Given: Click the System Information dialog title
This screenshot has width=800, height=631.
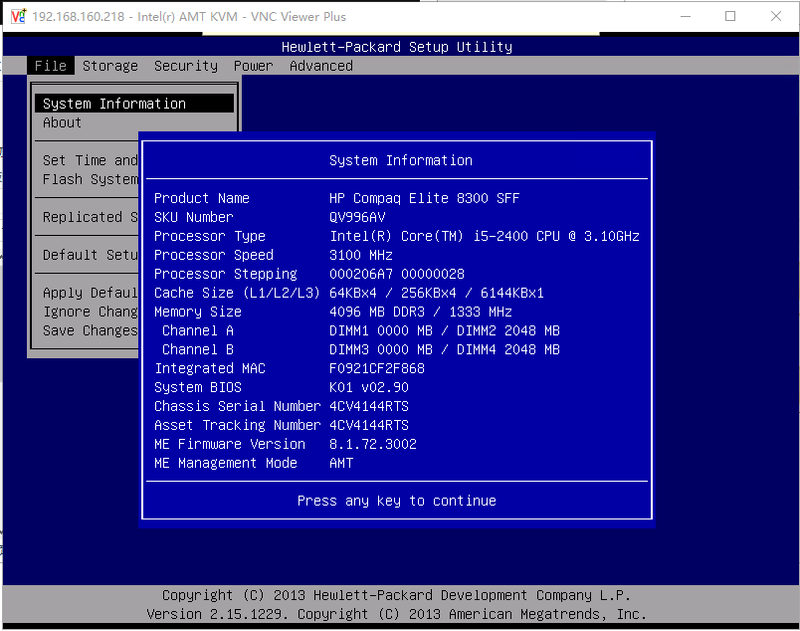Looking at the screenshot, I should click(x=400, y=161).
